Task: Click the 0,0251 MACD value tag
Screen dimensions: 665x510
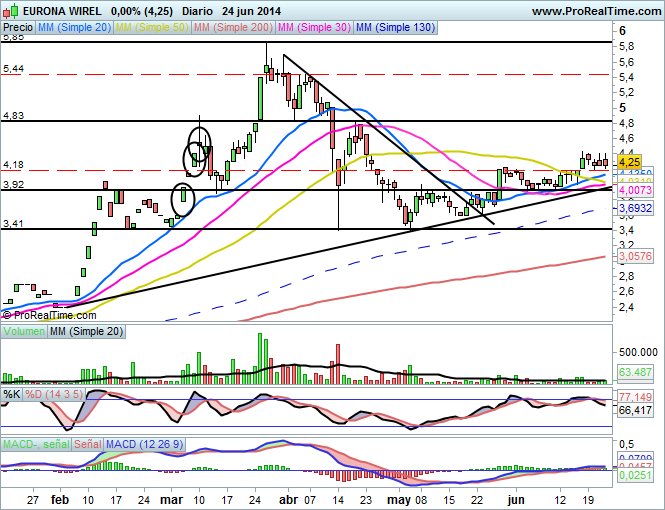Action: click(x=635, y=475)
